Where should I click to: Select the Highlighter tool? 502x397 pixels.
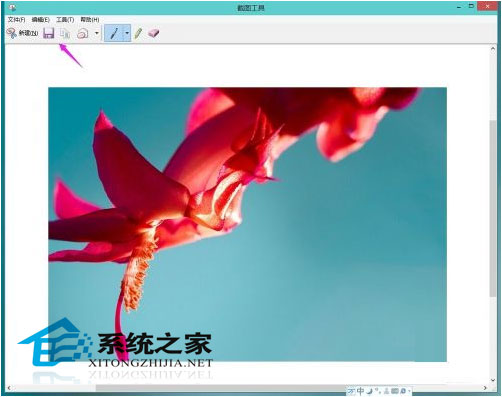pos(138,33)
